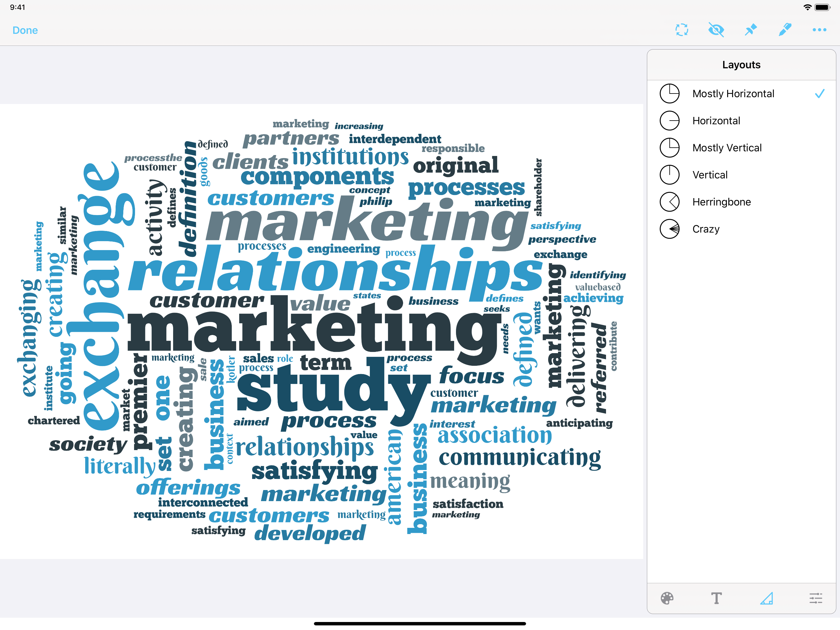Click the word 'satisfaction' in the cloud
The width and height of the screenshot is (840, 630).
click(468, 504)
